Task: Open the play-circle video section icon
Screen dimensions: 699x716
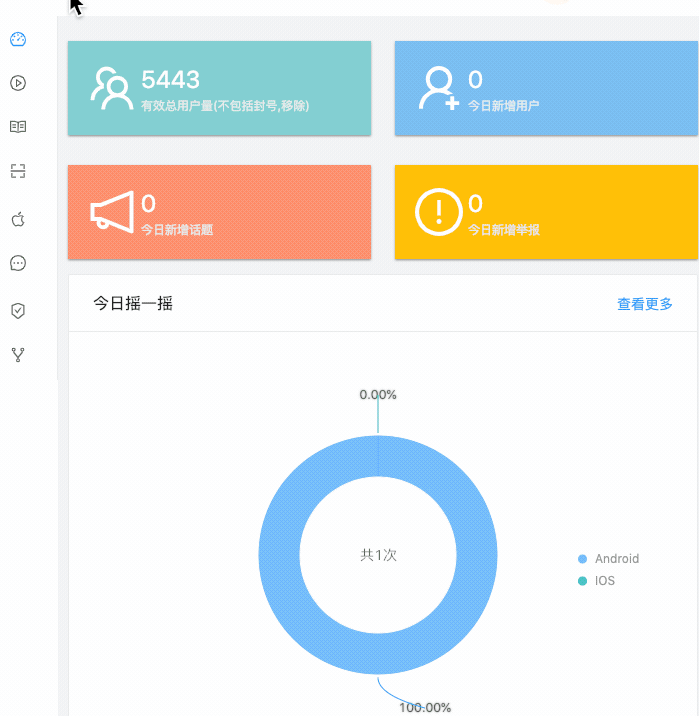Action: click(x=18, y=83)
